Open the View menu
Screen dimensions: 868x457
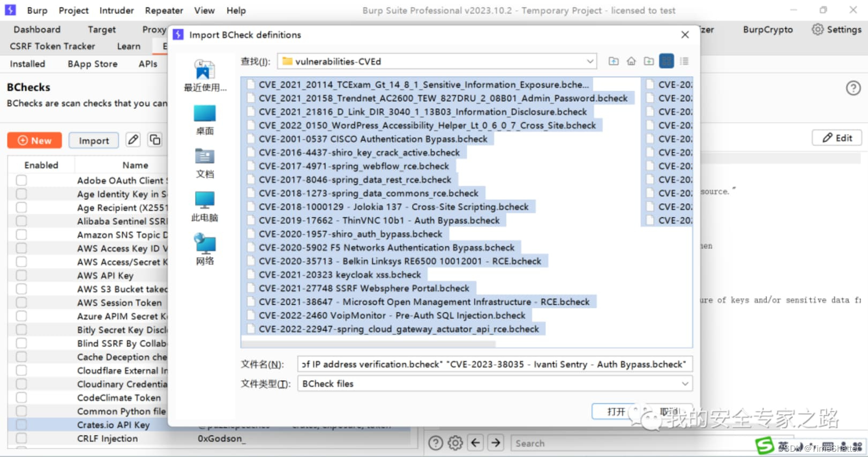pyautogui.click(x=204, y=10)
